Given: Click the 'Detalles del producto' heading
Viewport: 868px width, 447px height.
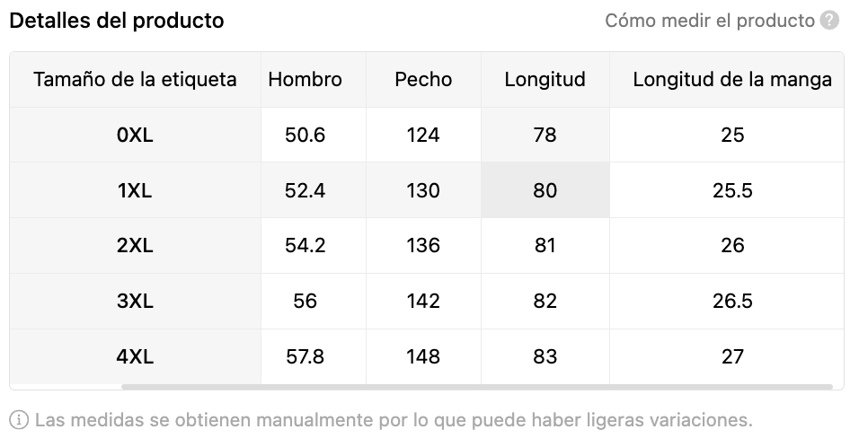Looking at the screenshot, I should tap(117, 21).
